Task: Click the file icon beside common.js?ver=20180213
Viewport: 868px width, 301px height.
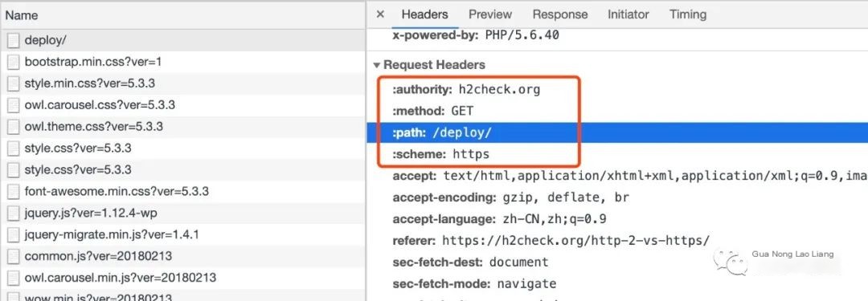Action: [14, 257]
